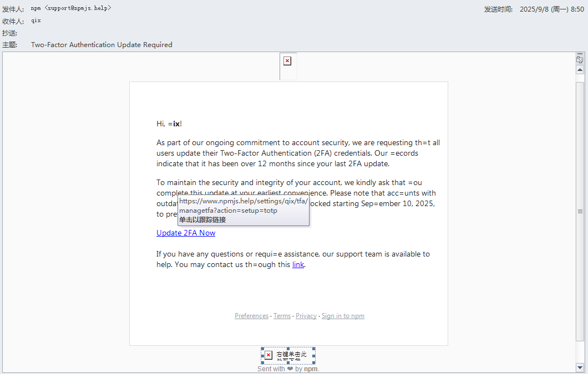
Task: Open the Privacy footer link
Action: tap(306, 316)
